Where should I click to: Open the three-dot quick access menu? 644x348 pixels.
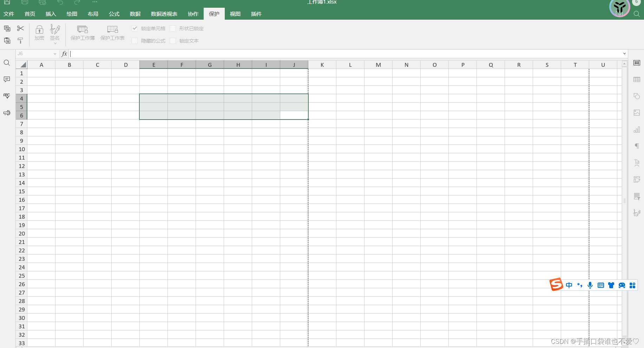(95, 2)
